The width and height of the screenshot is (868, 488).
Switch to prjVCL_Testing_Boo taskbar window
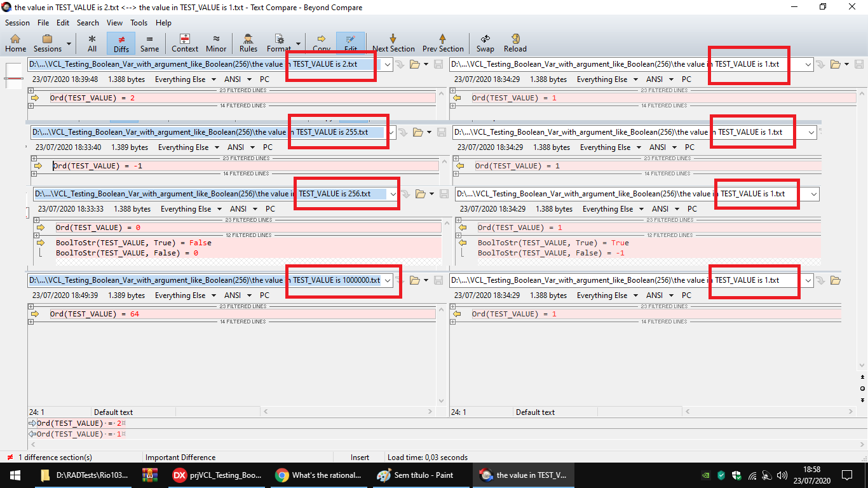click(217, 475)
